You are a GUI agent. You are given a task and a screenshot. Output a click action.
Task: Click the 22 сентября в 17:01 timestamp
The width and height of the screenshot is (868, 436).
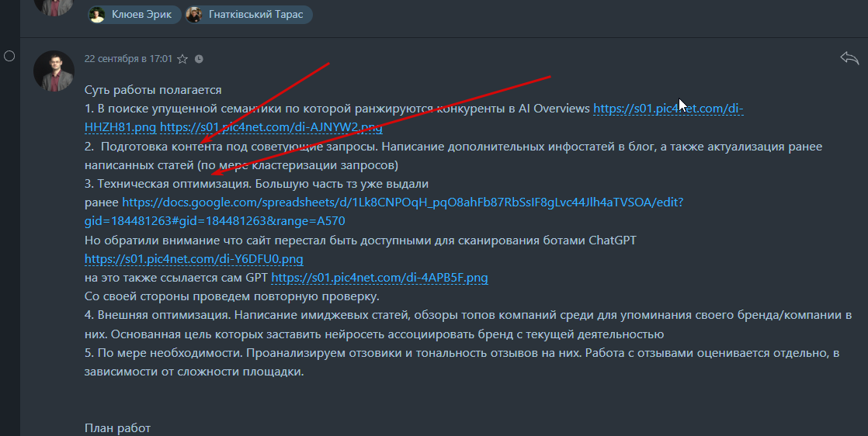[128, 59]
